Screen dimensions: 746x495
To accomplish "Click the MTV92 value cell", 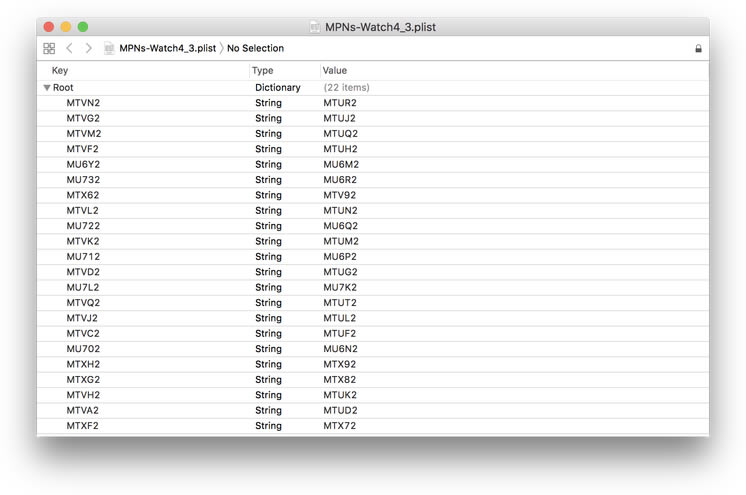I will click(x=340, y=195).
